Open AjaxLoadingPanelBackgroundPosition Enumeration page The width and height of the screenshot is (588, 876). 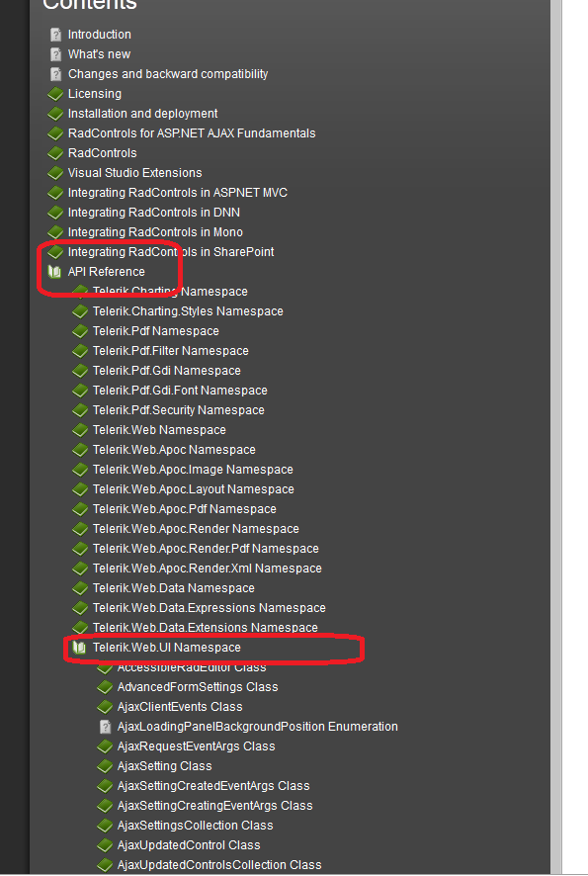click(x=257, y=727)
